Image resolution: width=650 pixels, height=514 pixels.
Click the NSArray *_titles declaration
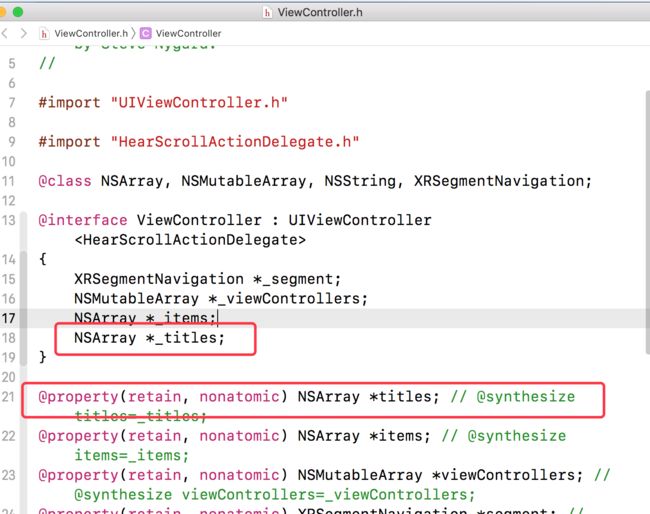(x=149, y=338)
